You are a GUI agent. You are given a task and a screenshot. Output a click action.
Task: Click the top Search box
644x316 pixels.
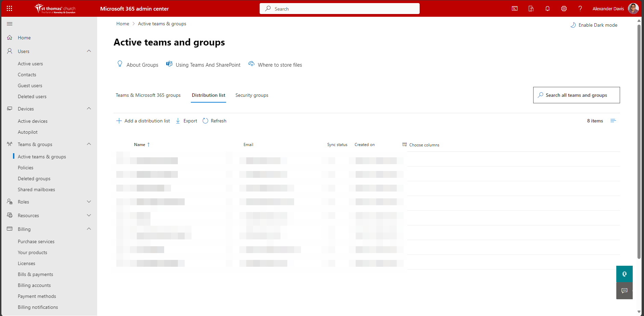coord(340,9)
